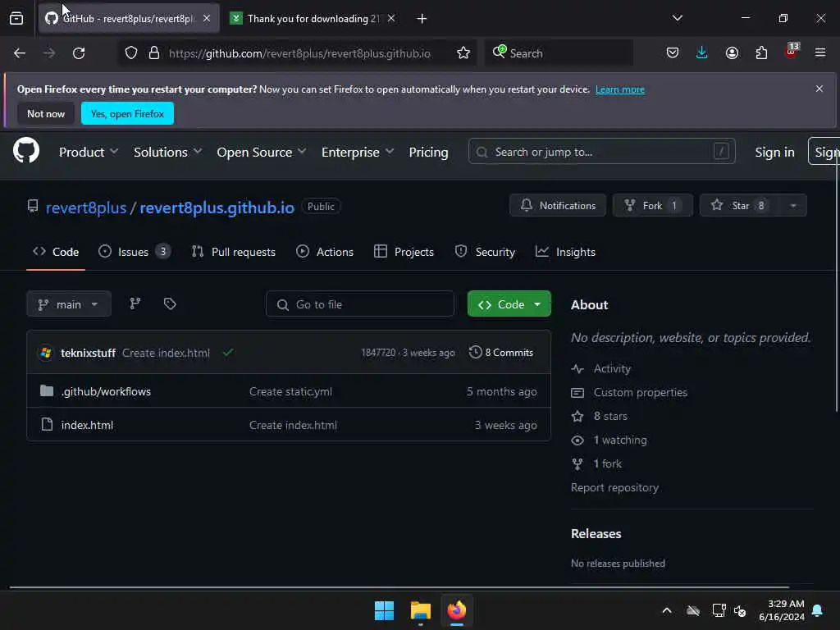Click the Not now button
Viewport: 840px width, 630px height.
(x=46, y=113)
